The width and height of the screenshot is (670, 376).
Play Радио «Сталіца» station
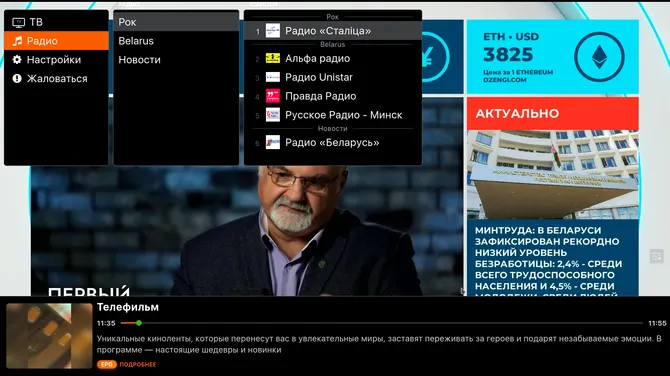click(332, 31)
